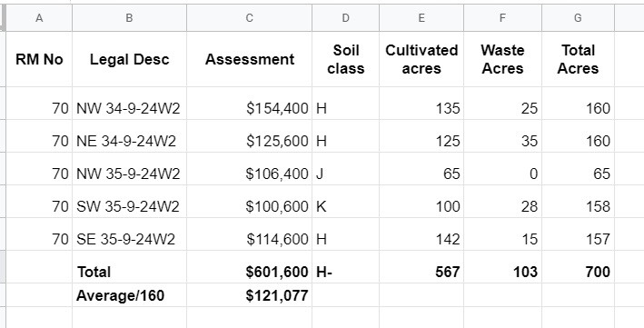Select column F header
The image size is (644, 328).
tap(502, 18)
